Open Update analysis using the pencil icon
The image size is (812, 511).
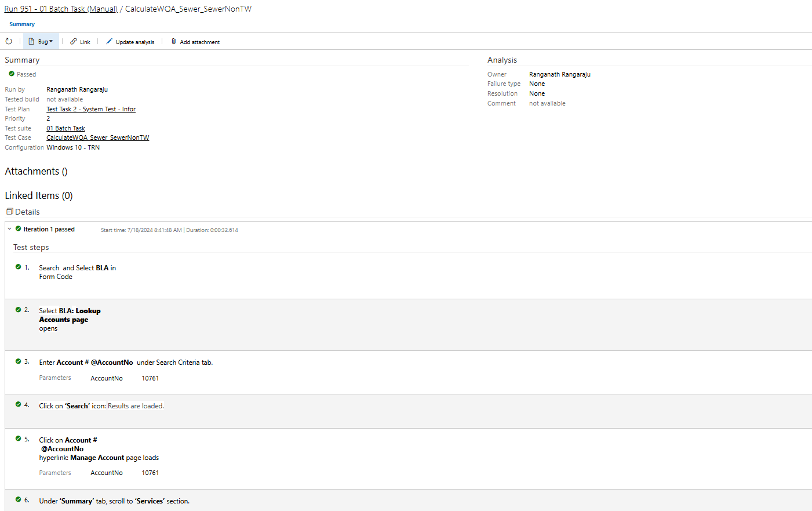pyautogui.click(x=109, y=41)
